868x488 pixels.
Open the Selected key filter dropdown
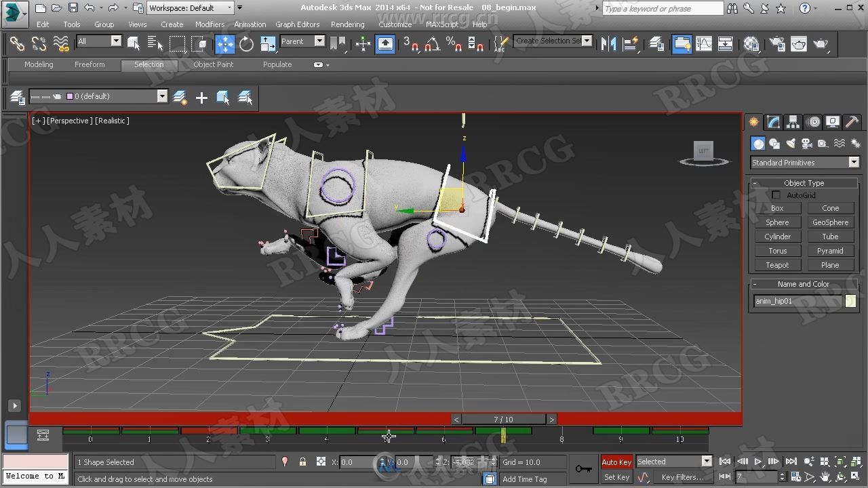tap(674, 462)
